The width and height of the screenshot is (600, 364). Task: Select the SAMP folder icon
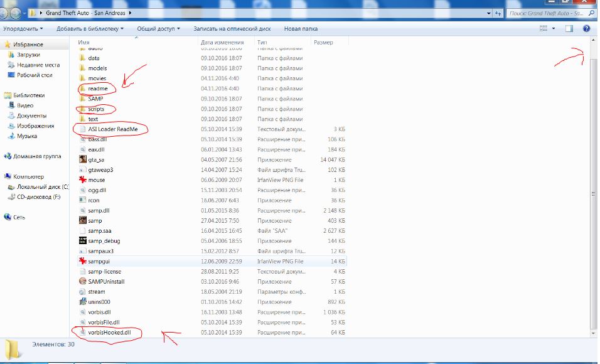click(82, 99)
